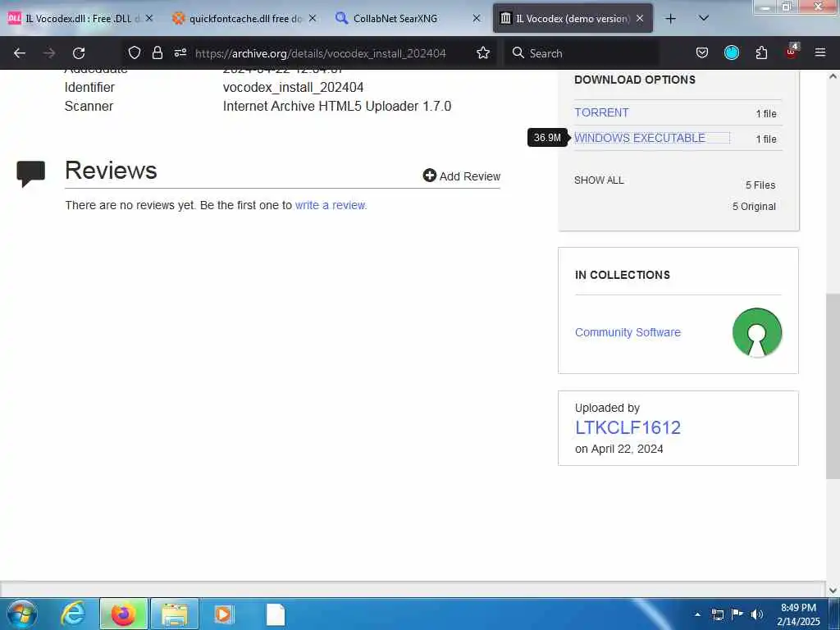Click Add Review button

(461, 176)
